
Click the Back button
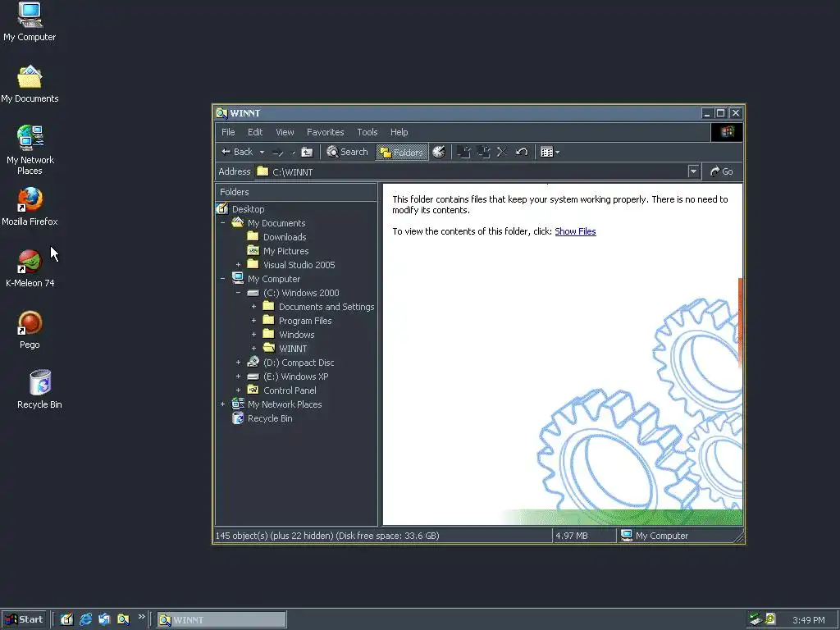tap(237, 152)
